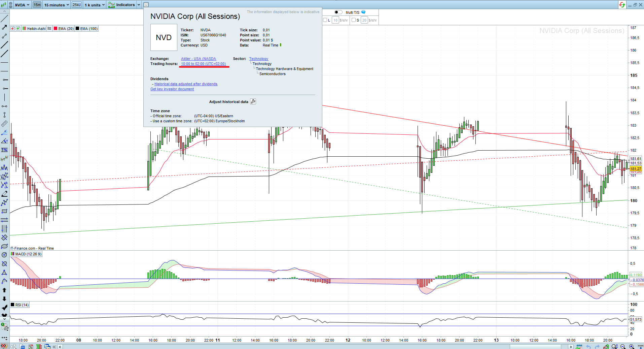644x349 pixels.
Task: Click the zoom in magnifier
Action: click(632, 346)
